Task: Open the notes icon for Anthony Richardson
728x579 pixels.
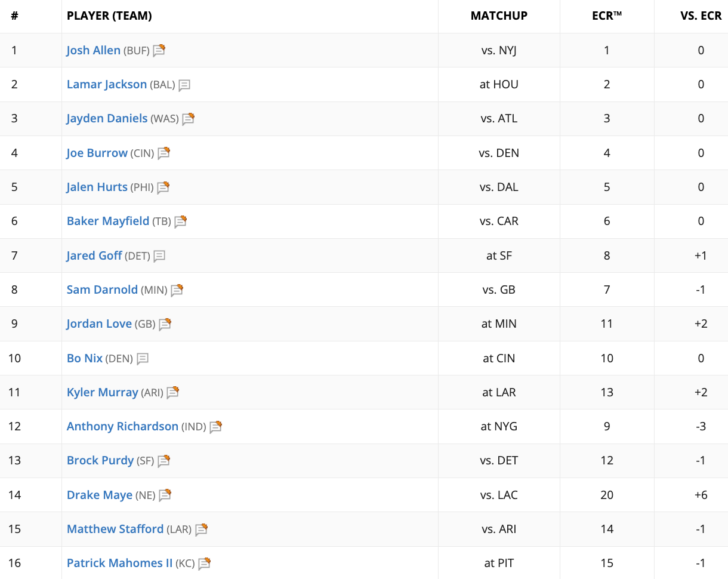Action: (x=215, y=427)
